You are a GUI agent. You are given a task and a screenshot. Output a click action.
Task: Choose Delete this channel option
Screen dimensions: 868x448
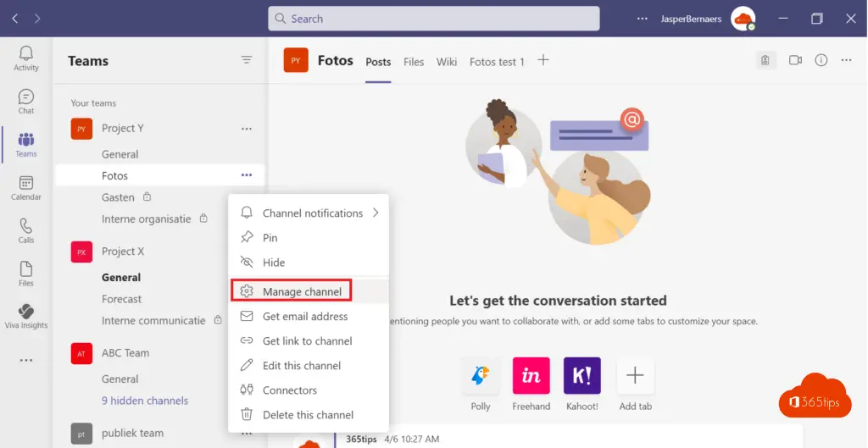pos(308,415)
